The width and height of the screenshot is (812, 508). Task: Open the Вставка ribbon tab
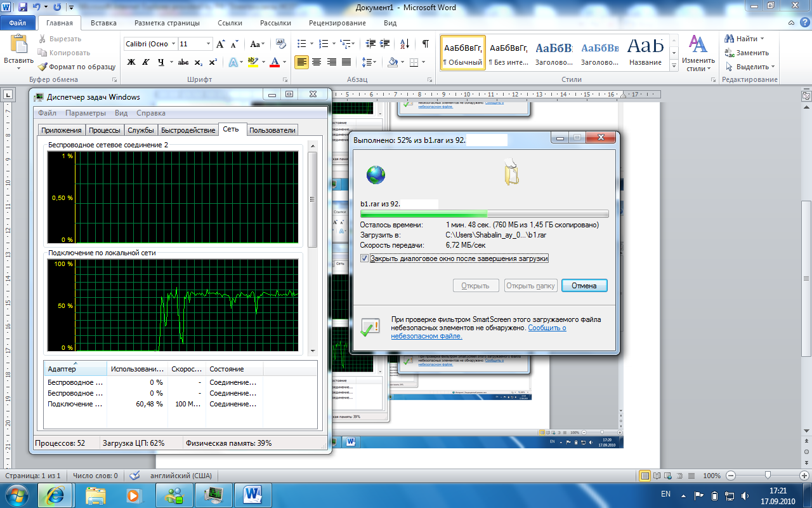coord(103,23)
